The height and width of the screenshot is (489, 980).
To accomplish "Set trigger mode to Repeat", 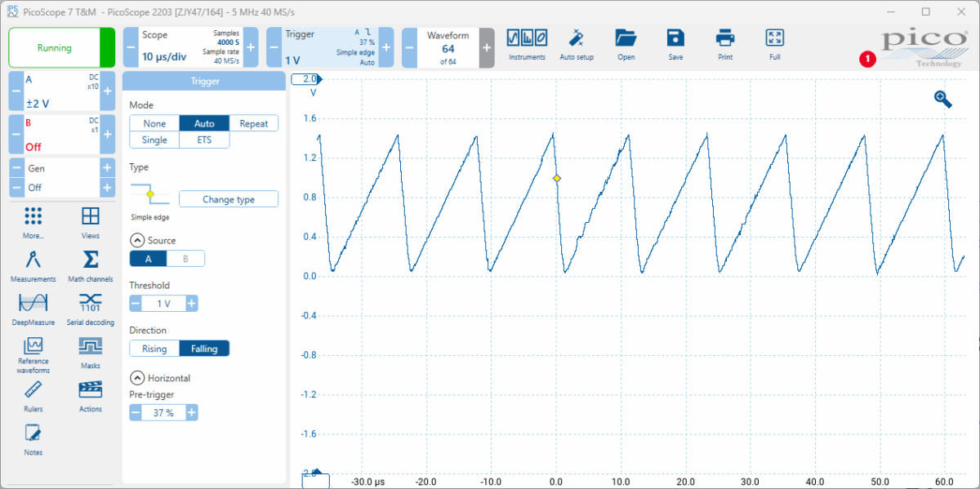I will pos(253,123).
